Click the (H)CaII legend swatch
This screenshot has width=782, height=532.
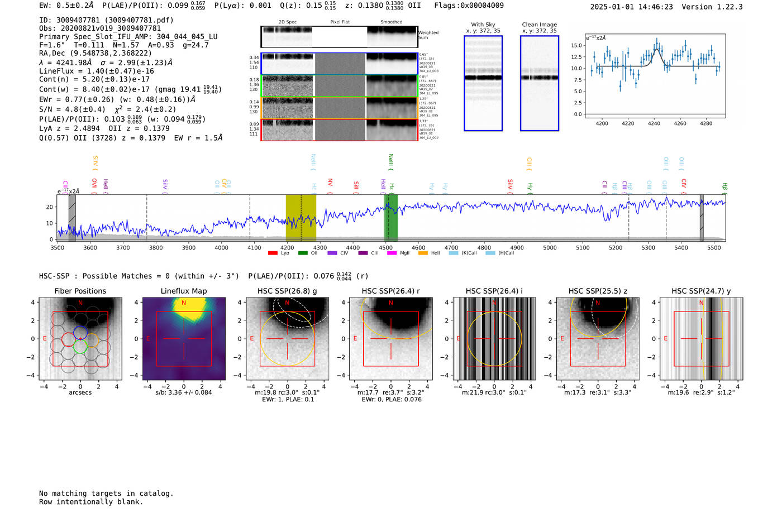(x=490, y=253)
